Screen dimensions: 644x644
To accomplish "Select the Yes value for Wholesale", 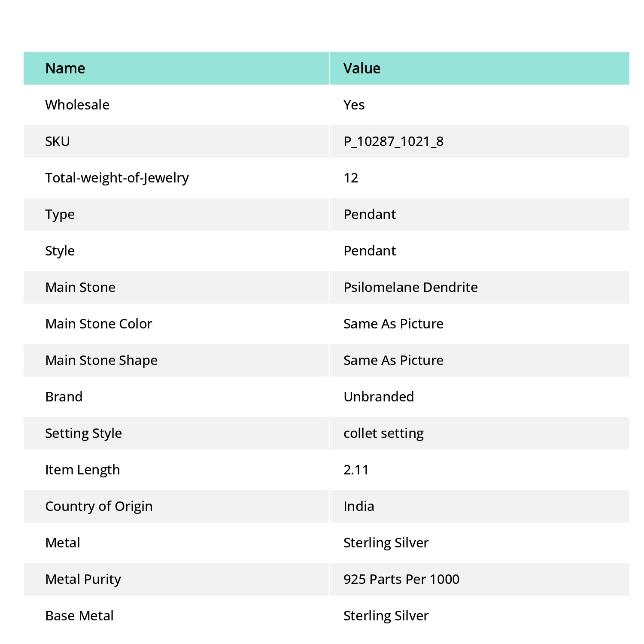I will point(354,105).
